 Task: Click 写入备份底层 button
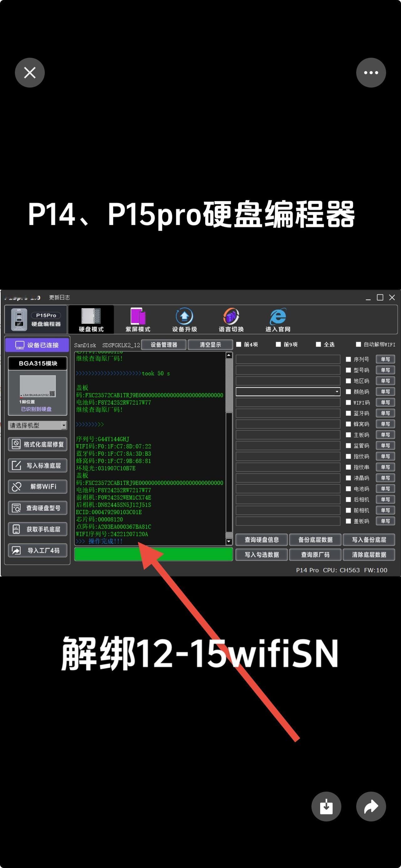(x=369, y=539)
